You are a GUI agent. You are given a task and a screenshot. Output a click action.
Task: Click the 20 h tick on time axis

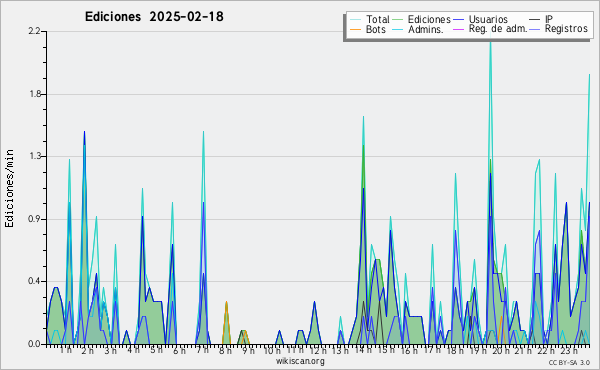tap(500, 350)
